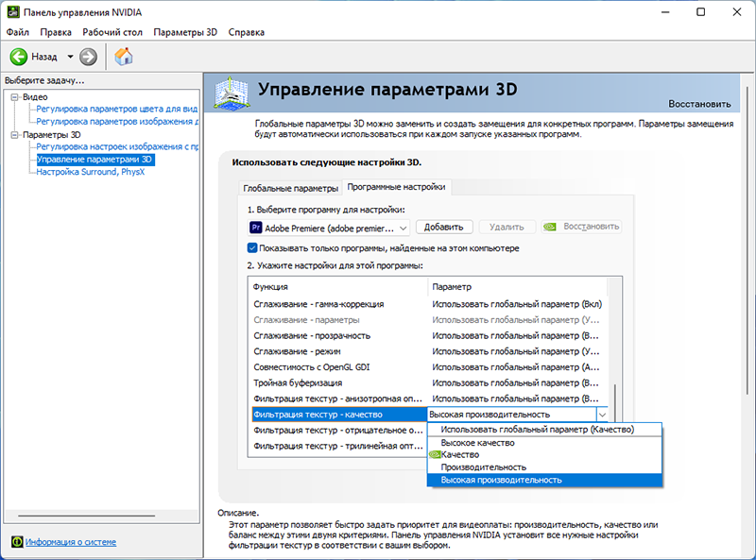Viewport: 756px width, 560px height.
Task: Click the system information icon at bottom left
Action: [17, 542]
